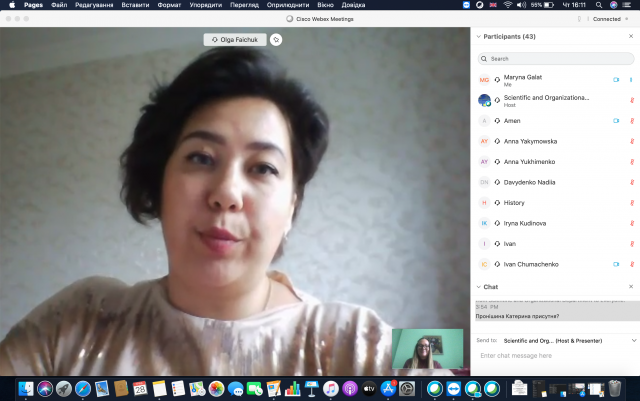Select participant History
The height and width of the screenshot is (401, 640).
coord(555,203)
